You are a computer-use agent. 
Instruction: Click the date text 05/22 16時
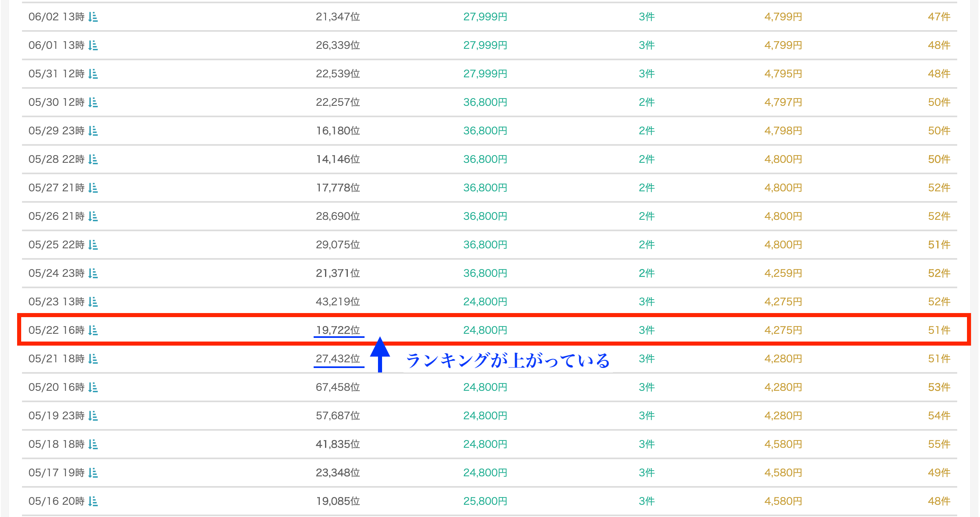point(57,330)
